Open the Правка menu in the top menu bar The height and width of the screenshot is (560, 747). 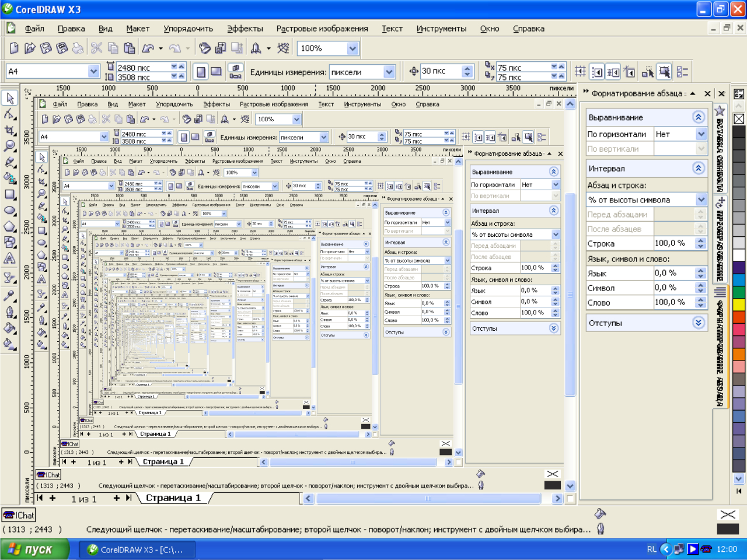71,28
